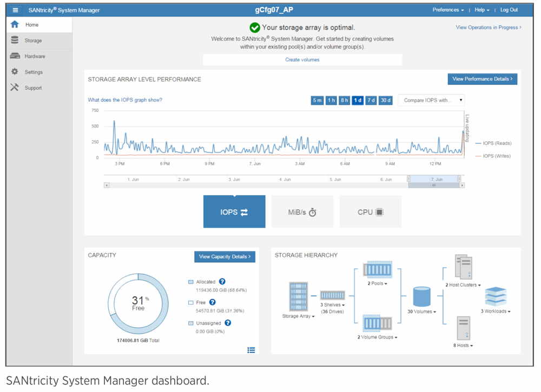This screenshot has width=541, height=392.
Task: Expand the 8 Hosts dropdown
Action: [463, 346]
